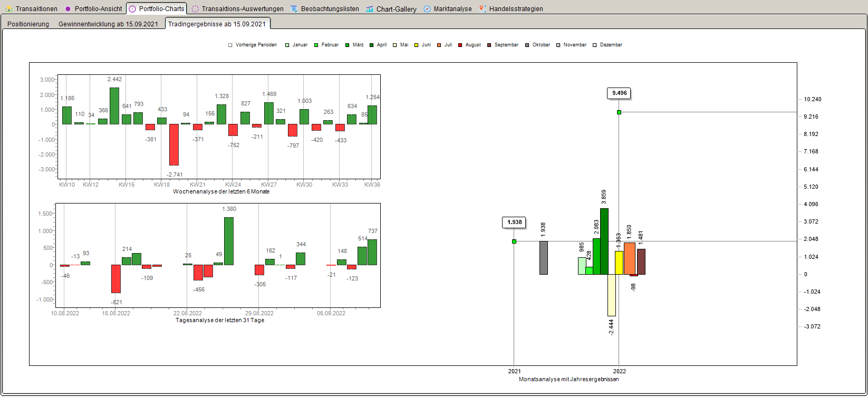Click the Vorherige Perioden legend swatch

[230, 45]
